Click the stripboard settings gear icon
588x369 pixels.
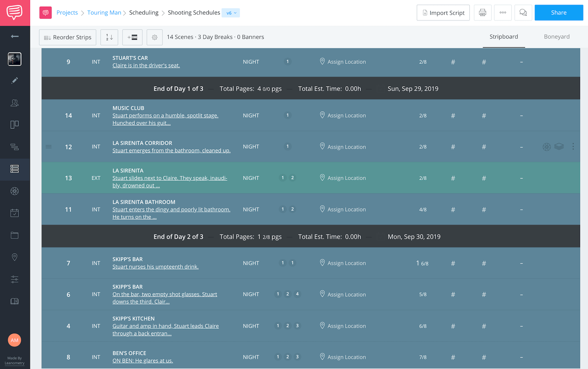tap(155, 37)
